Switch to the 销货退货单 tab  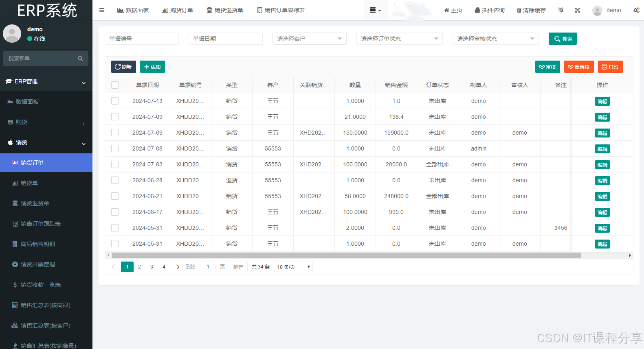[x=225, y=10]
